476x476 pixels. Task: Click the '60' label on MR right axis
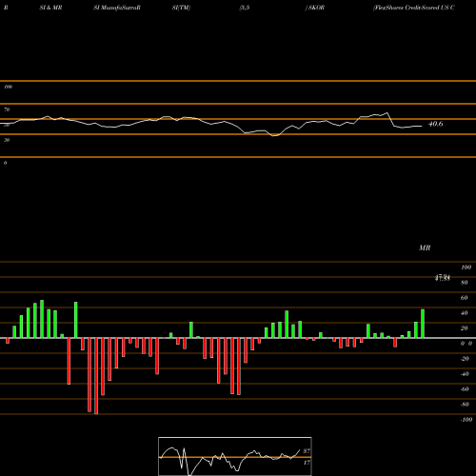coord(465,298)
